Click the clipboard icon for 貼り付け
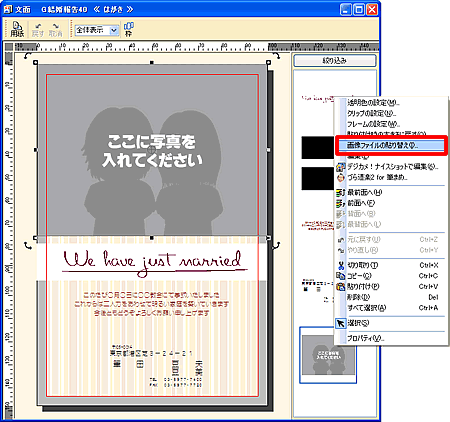 pyautogui.click(x=341, y=287)
